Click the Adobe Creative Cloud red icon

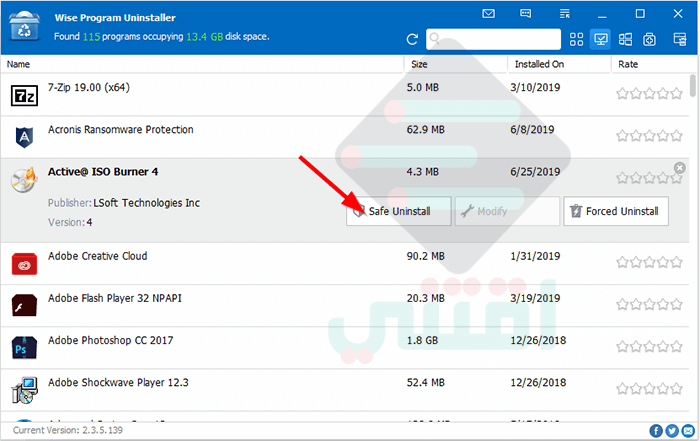pyautogui.click(x=24, y=263)
